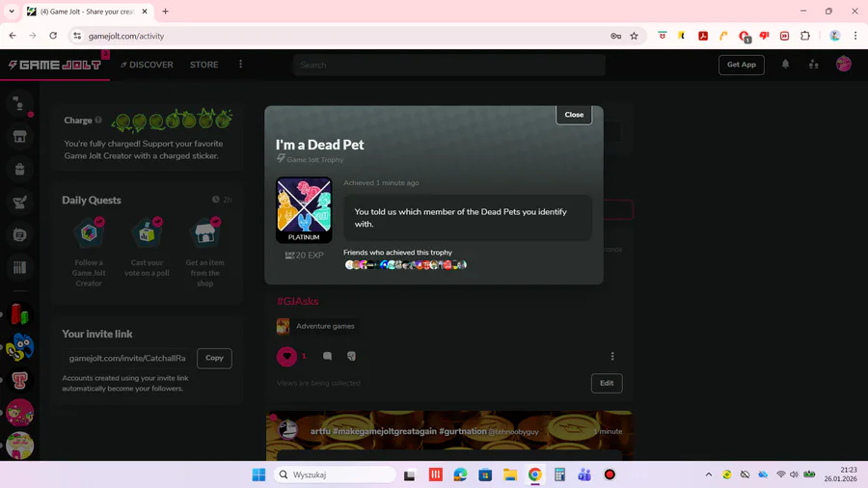Open the sticker icon on the post
868x488 pixels.
pyautogui.click(x=351, y=356)
